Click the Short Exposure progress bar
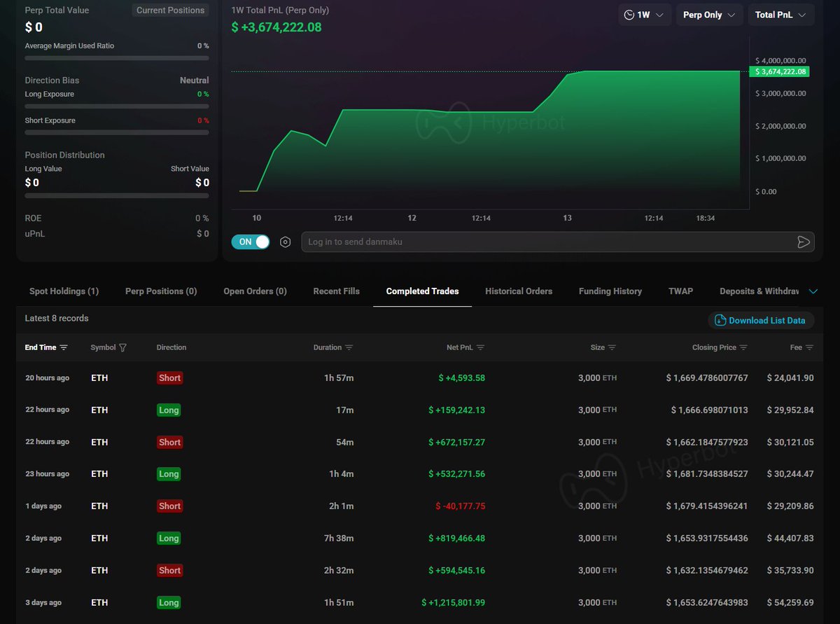Viewport: 840px width, 624px height. click(x=117, y=132)
